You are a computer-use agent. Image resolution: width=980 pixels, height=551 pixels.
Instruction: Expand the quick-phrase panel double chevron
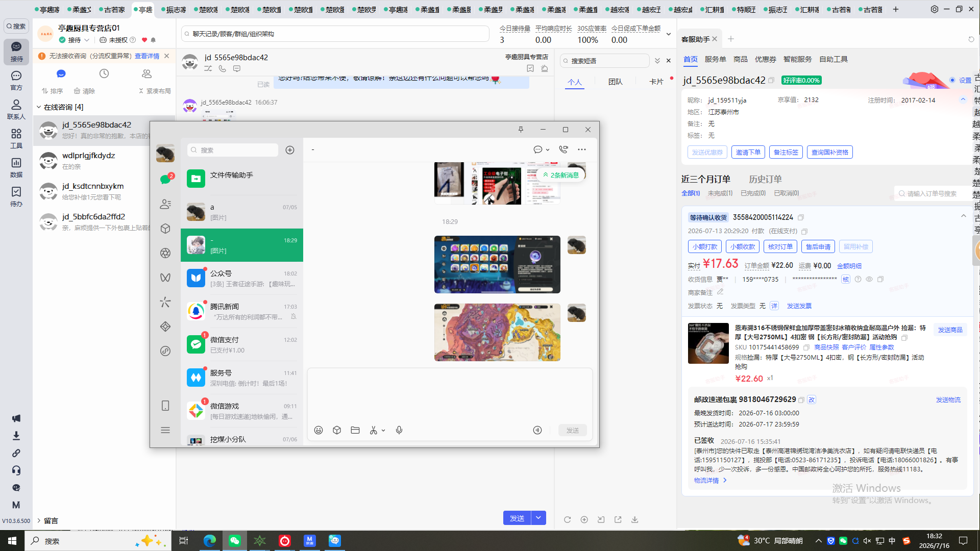point(657,61)
